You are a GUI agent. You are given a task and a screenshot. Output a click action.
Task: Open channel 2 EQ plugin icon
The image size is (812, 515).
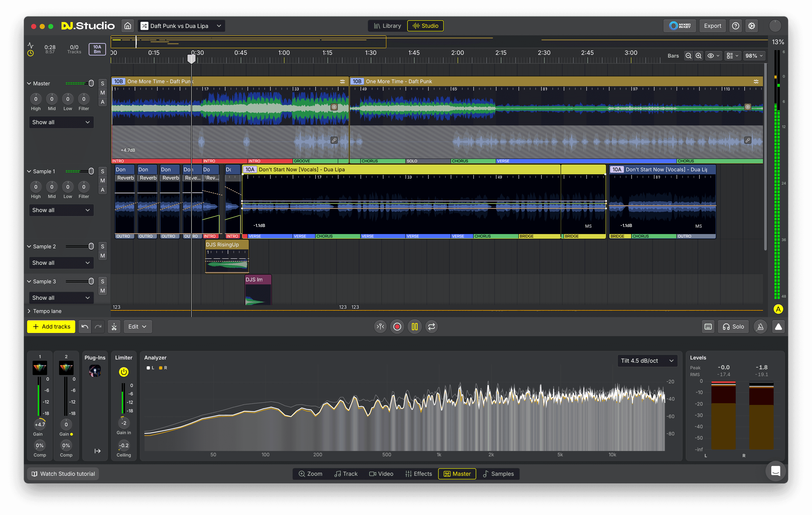pos(66,368)
